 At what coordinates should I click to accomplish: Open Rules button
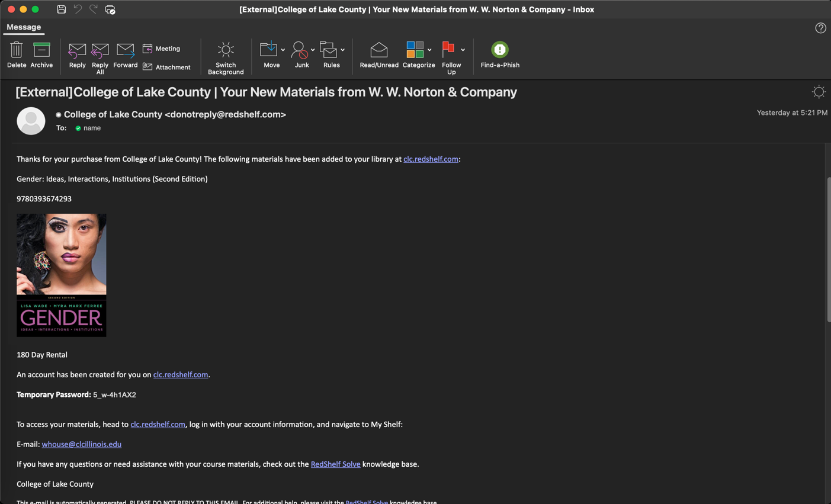pos(330,56)
